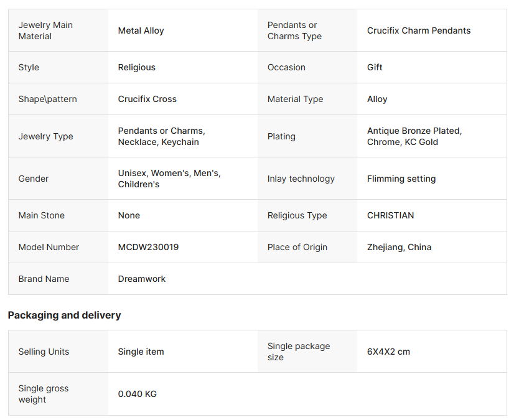Click the 6X4X2 cm package size

click(x=388, y=352)
